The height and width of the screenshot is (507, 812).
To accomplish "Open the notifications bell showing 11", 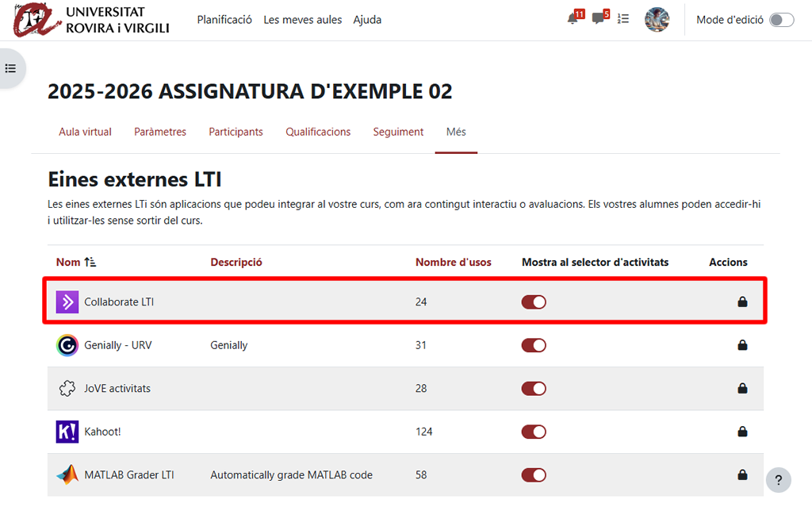I will (573, 20).
